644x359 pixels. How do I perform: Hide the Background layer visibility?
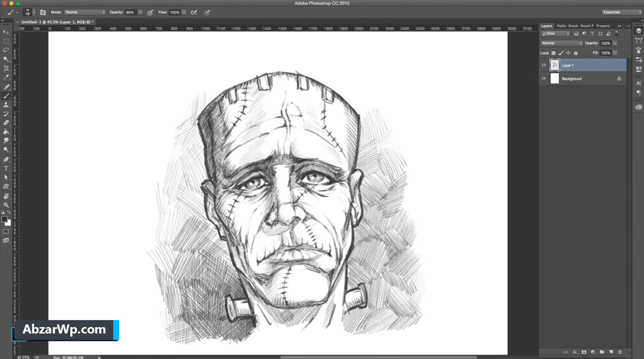tap(544, 79)
